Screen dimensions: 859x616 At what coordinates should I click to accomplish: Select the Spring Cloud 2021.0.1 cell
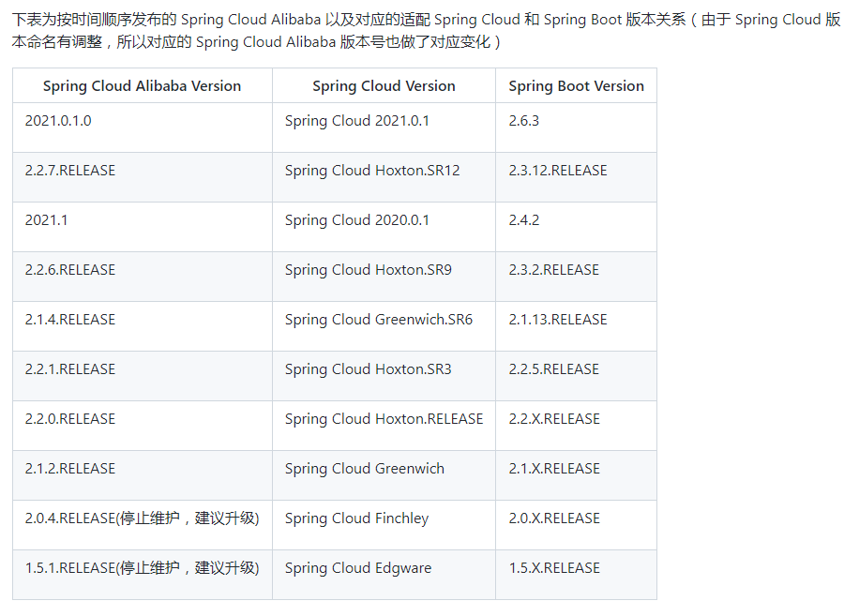[384, 128]
